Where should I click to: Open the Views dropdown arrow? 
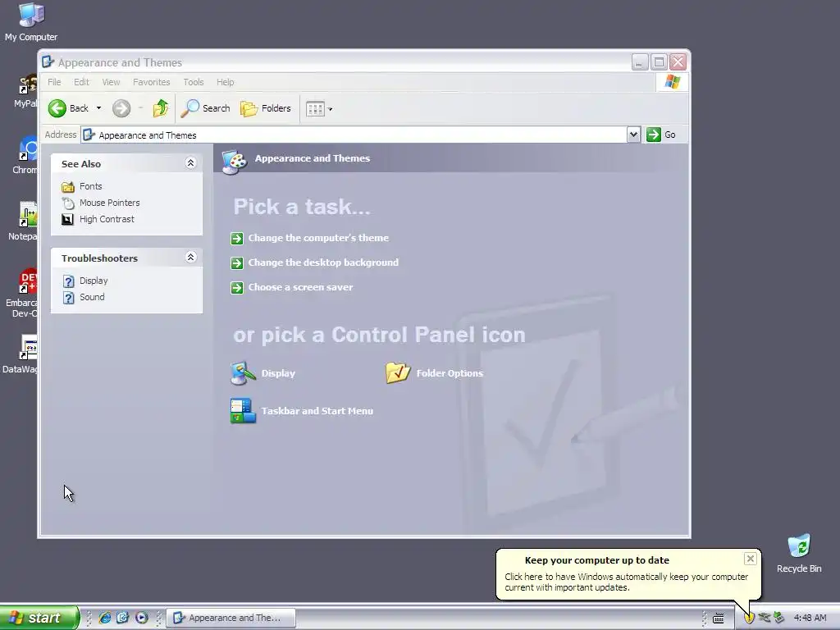[x=330, y=109]
